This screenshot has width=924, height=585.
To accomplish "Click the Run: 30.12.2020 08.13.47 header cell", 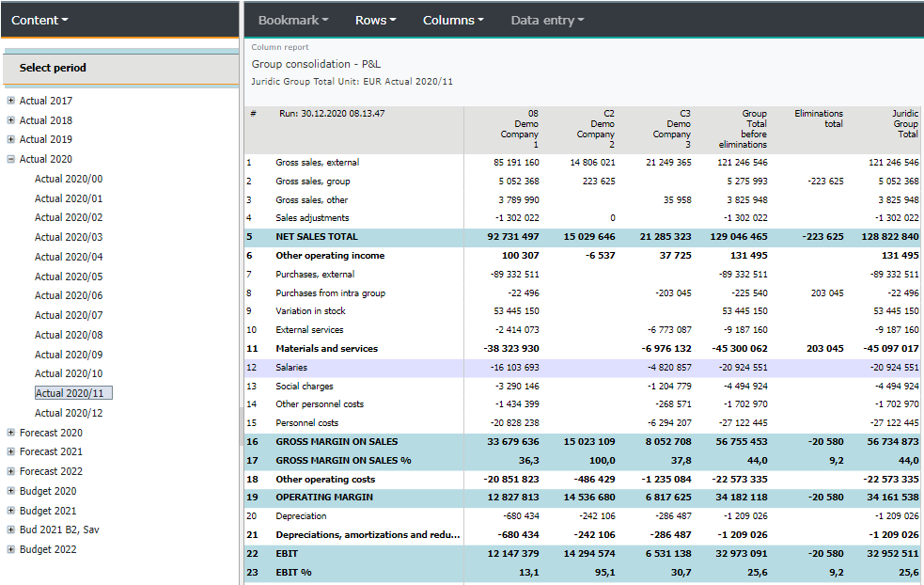I will tap(332, 113).
